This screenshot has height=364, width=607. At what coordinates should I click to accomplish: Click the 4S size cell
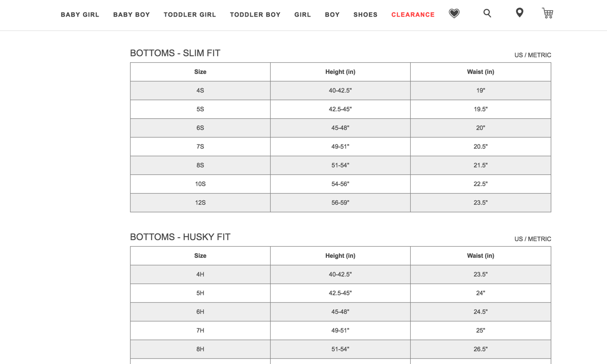(x=200, y=90)
